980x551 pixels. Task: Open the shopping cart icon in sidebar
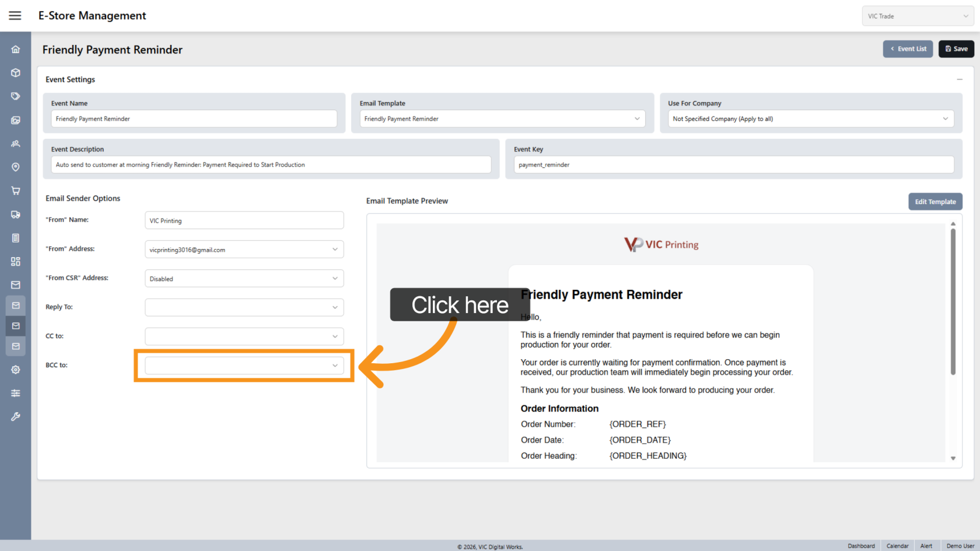tap(16, 191)
